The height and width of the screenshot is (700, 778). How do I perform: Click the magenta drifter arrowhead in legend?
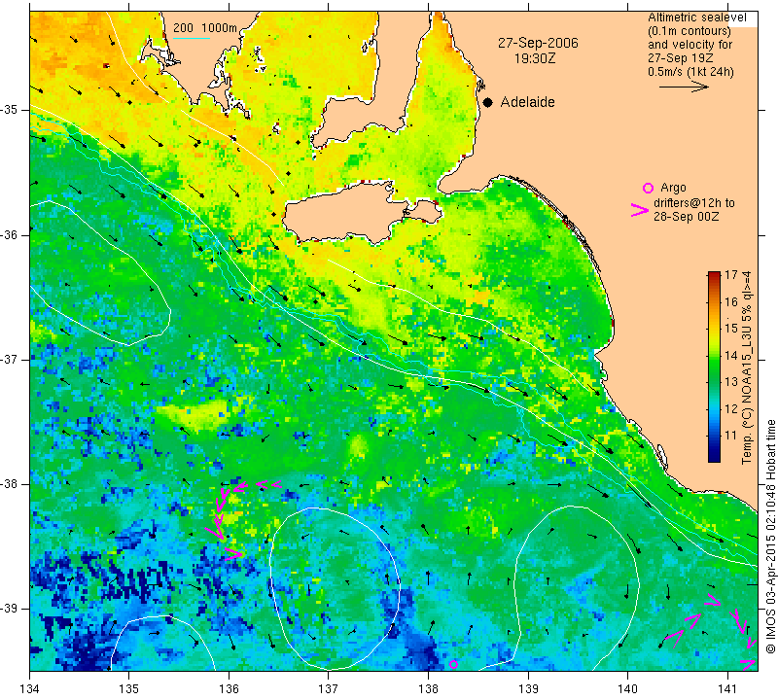coord(640,210)
